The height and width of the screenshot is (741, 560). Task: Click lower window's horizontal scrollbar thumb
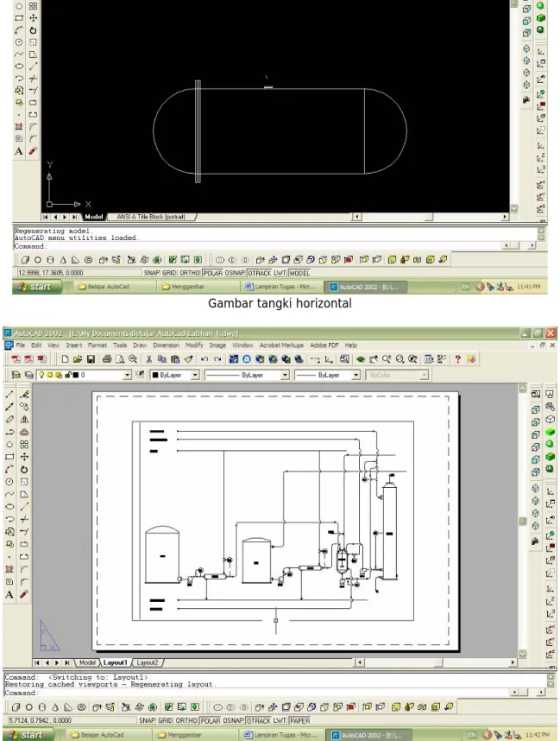[438, 662]
